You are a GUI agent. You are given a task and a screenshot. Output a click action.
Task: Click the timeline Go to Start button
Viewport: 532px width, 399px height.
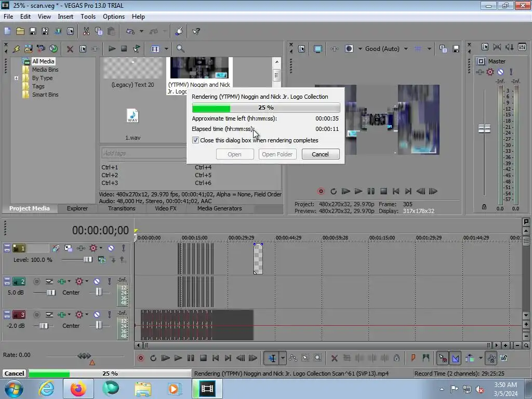tap(216, 358)
